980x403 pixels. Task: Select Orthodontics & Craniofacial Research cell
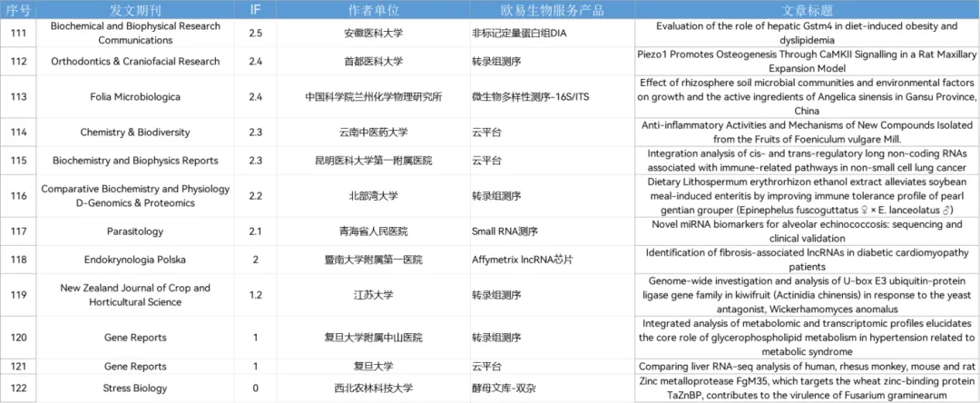coord(135,61)
